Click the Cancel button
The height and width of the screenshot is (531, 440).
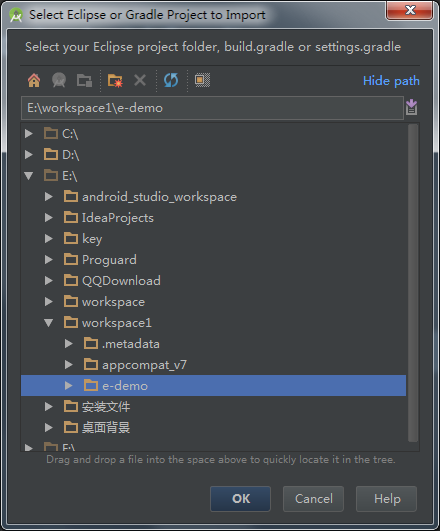(314, 498)
